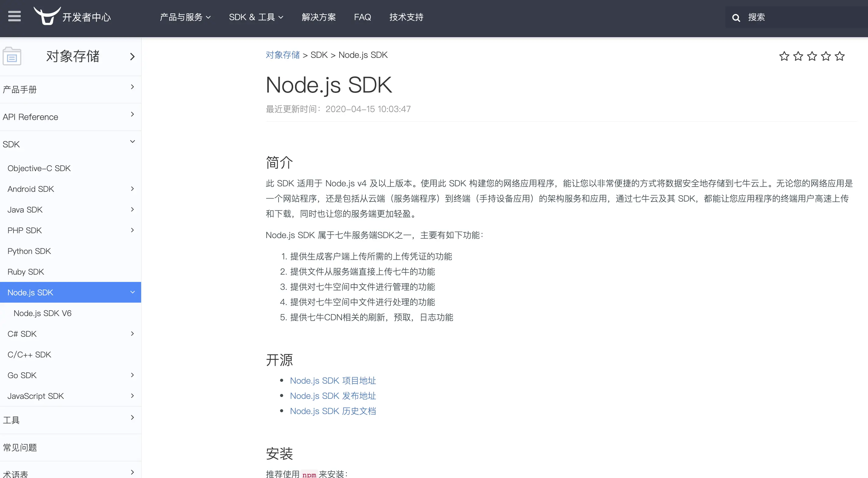Collapse the Node.js SDK item chevron
This screenshot has height=478, width=868.
point(132,292)
